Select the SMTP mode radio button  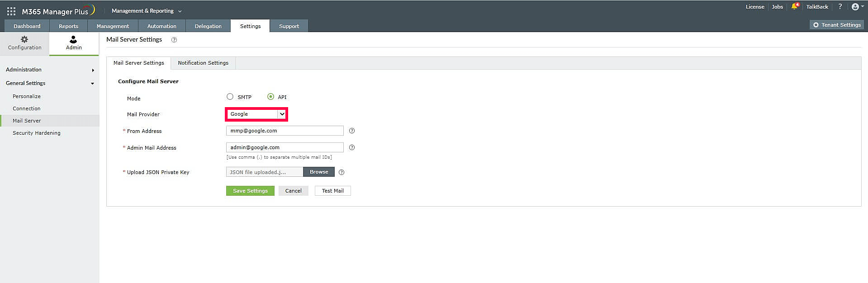(230, 97)
